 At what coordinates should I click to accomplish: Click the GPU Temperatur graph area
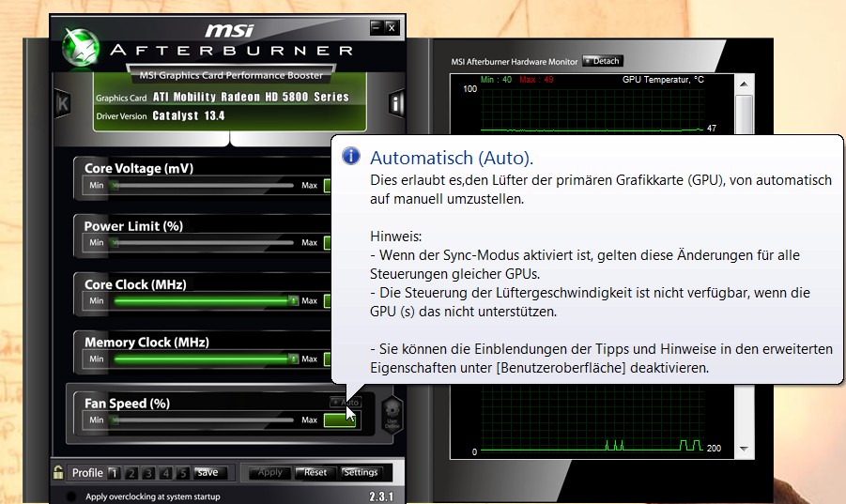pos(592,109)
